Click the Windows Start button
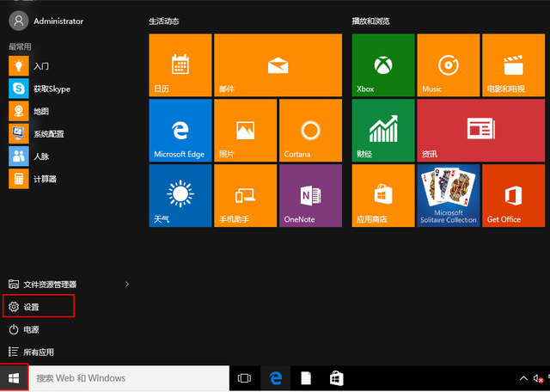Screen dimensions: 550x392 (14, 378)
